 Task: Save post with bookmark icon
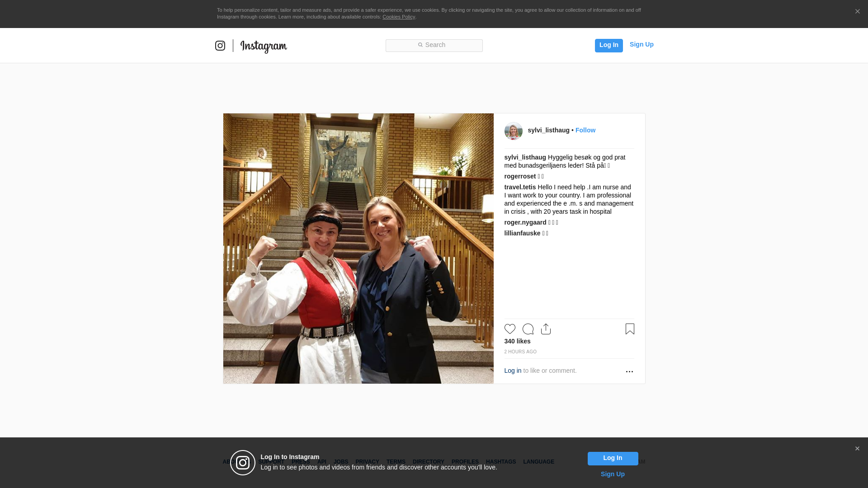(x=630, y=329)
